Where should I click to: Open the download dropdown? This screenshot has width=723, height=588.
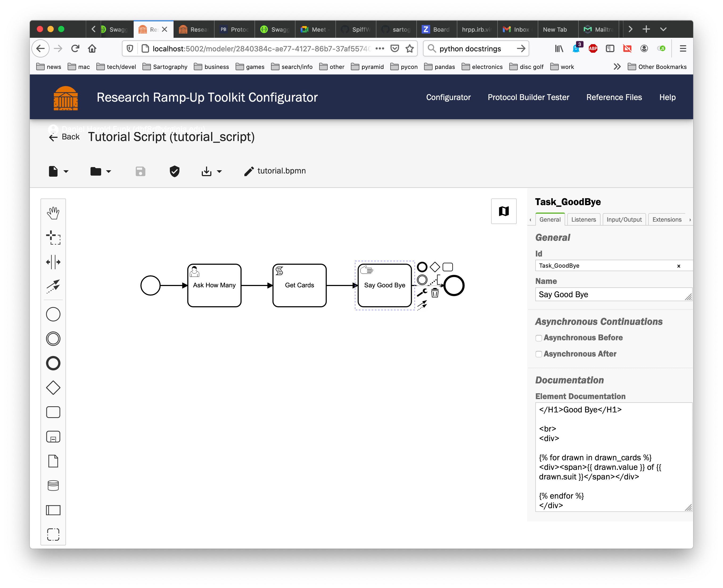click(x=211, y=171)
